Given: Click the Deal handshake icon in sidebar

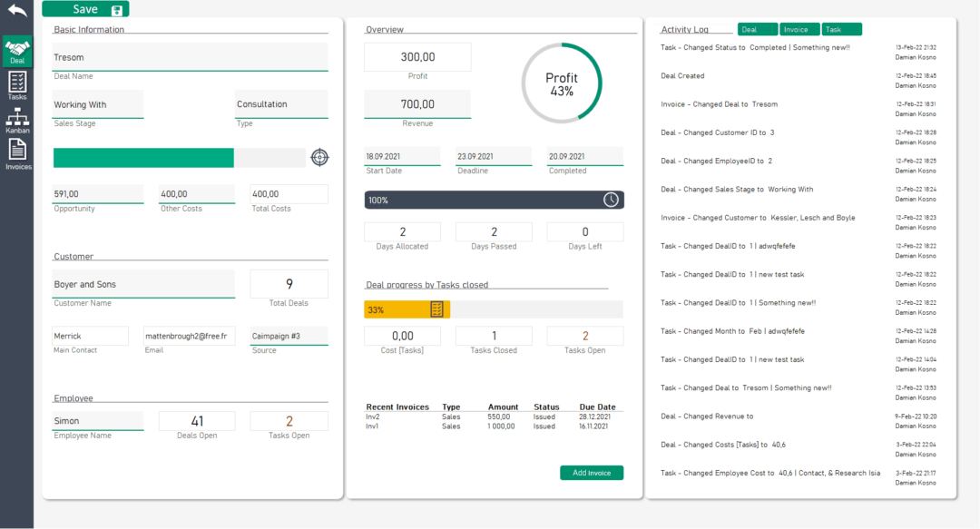Looking at the screenshot, I should 17,47.
